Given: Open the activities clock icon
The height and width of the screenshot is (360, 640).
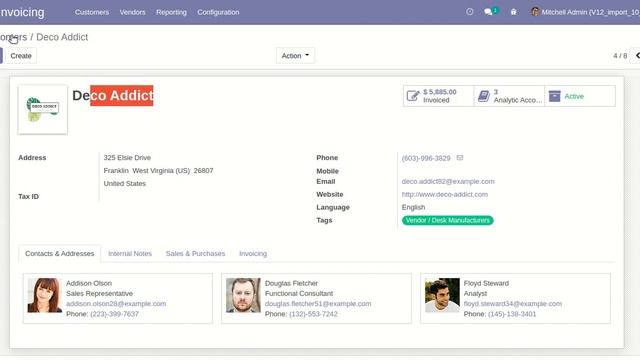Looking at the screenshot, I should click(x=470, y=12).
